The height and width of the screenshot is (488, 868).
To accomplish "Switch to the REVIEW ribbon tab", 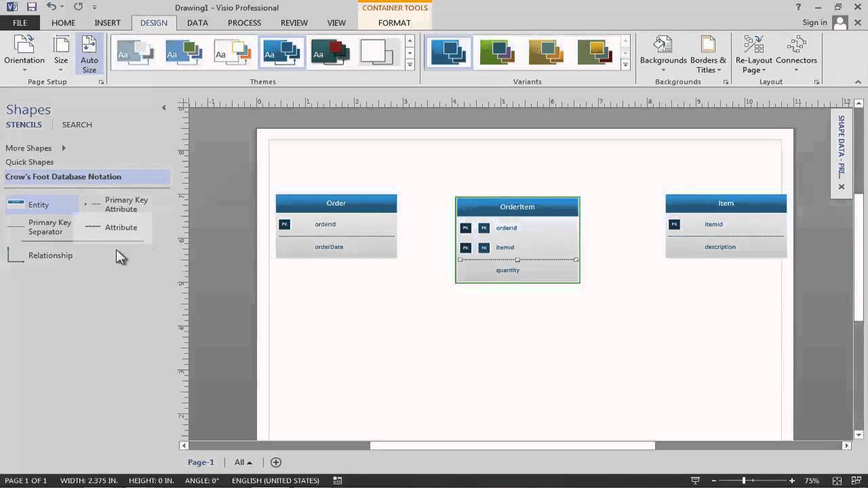I will [x=294, y=22].
